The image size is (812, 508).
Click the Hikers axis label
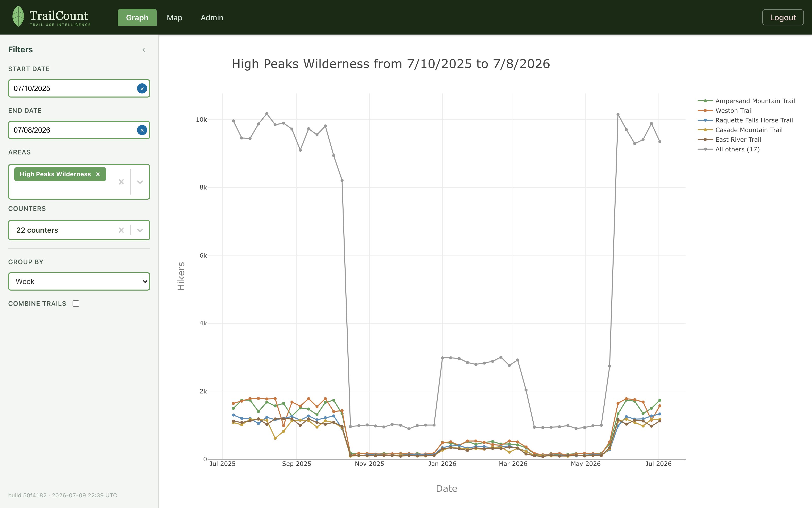click(x=181, y=276)
